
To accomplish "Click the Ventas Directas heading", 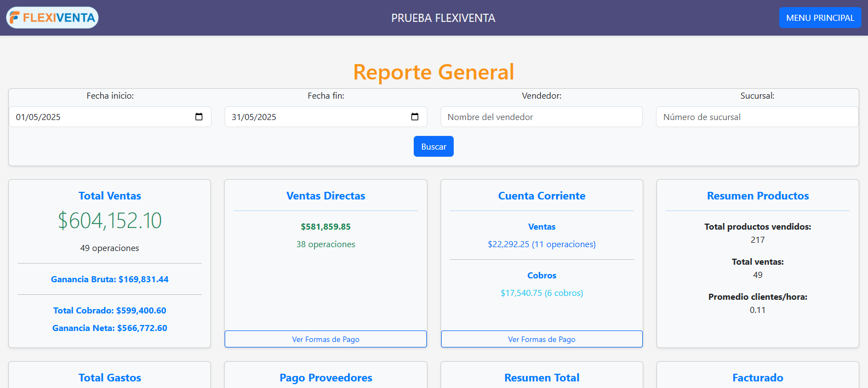I will pos(325,196).
